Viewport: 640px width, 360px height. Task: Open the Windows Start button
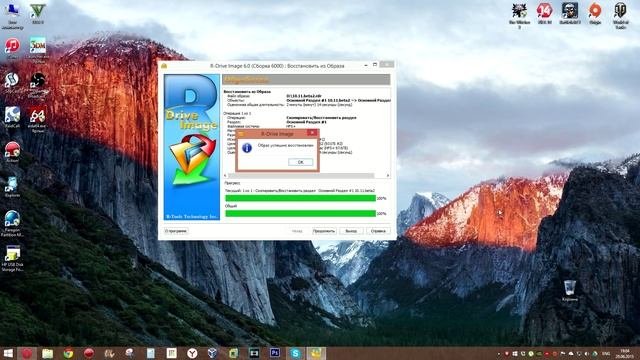coord(8,353)
